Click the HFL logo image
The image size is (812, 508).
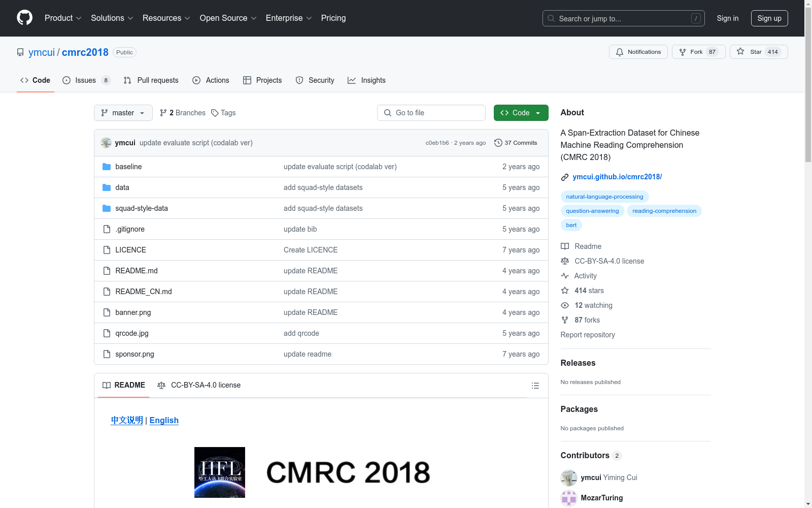click(220, 472)
